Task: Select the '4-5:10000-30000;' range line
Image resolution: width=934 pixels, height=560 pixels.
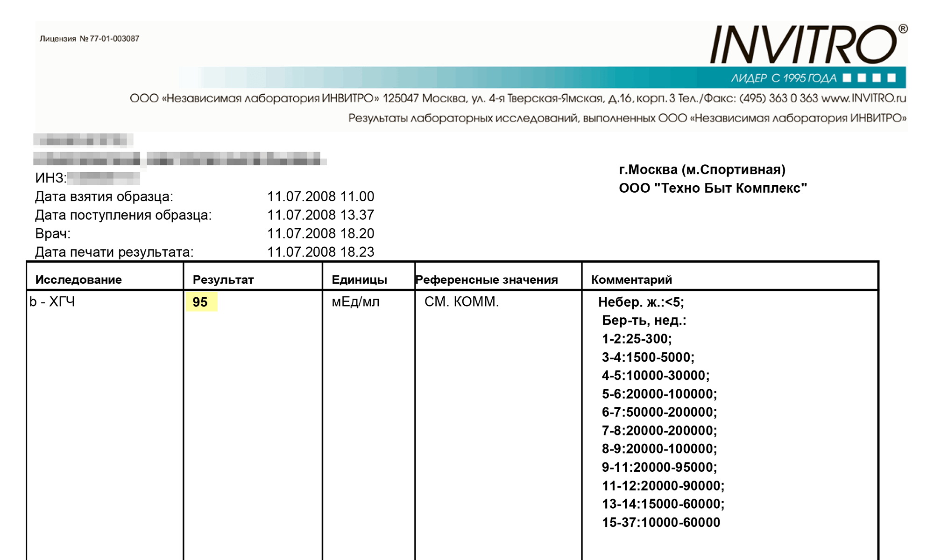Action: pos(656,376)
